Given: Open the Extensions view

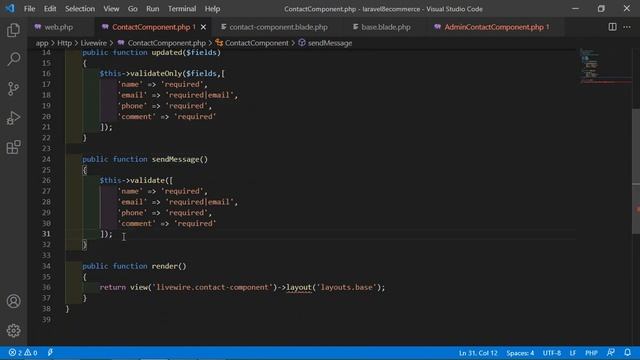Looking at the screenshot, I should [13, 147].
